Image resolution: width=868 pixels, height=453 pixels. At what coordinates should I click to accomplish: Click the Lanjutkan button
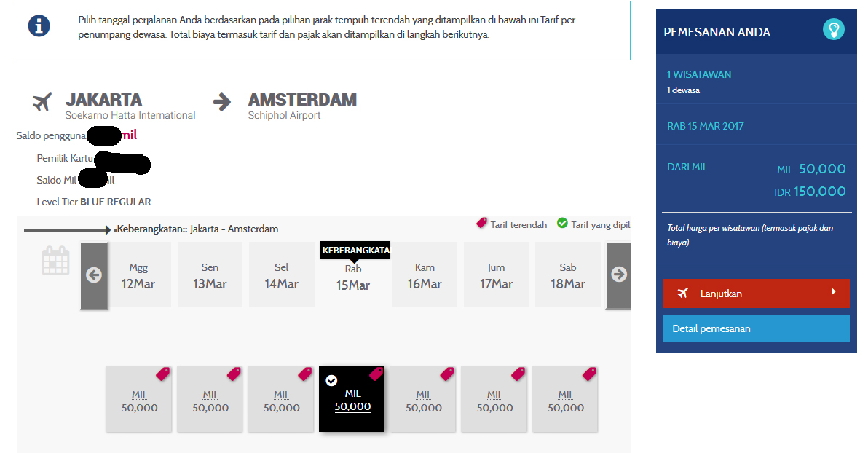point(756,294)
